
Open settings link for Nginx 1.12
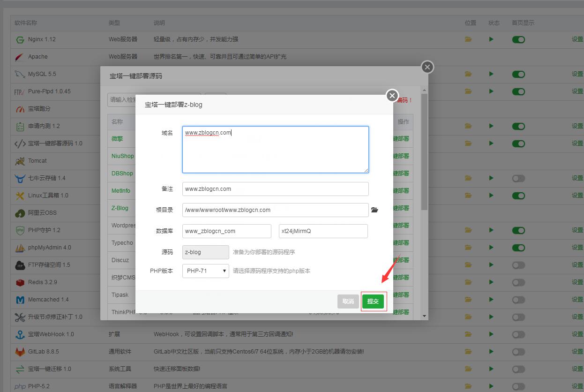(577, 39)
